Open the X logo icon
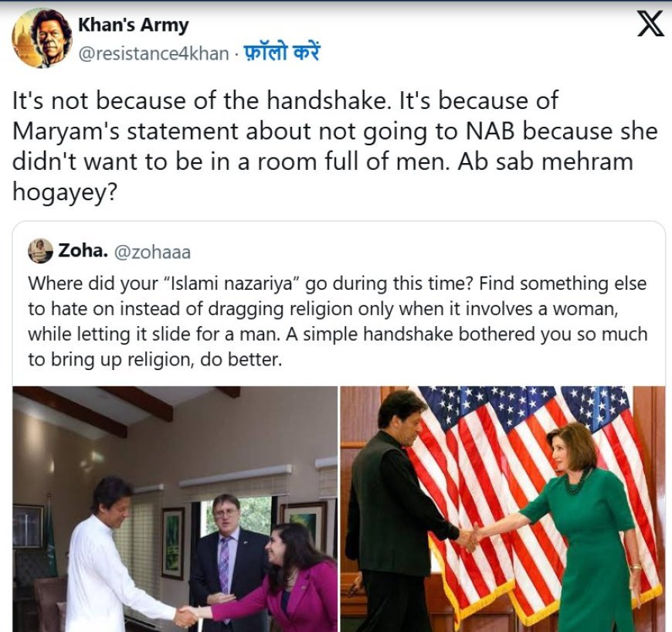The height and width of the screenshot is (632, 672). coord(650,24)
